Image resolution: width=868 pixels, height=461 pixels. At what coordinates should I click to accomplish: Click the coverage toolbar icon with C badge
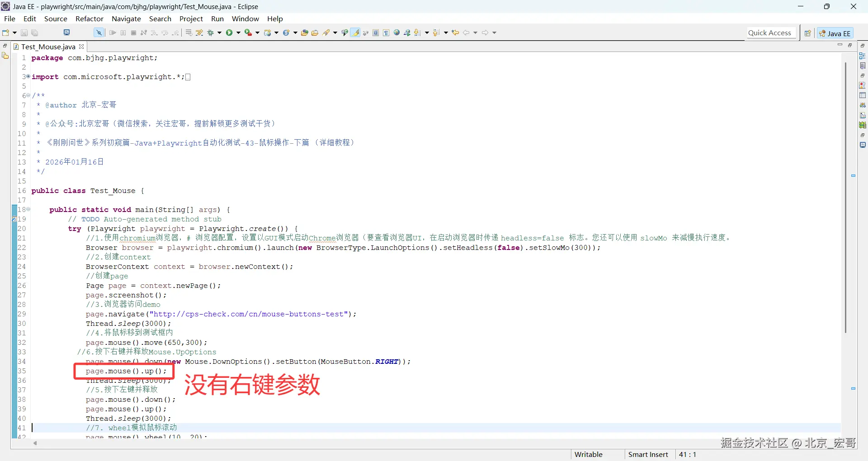(x=345, y=33)
